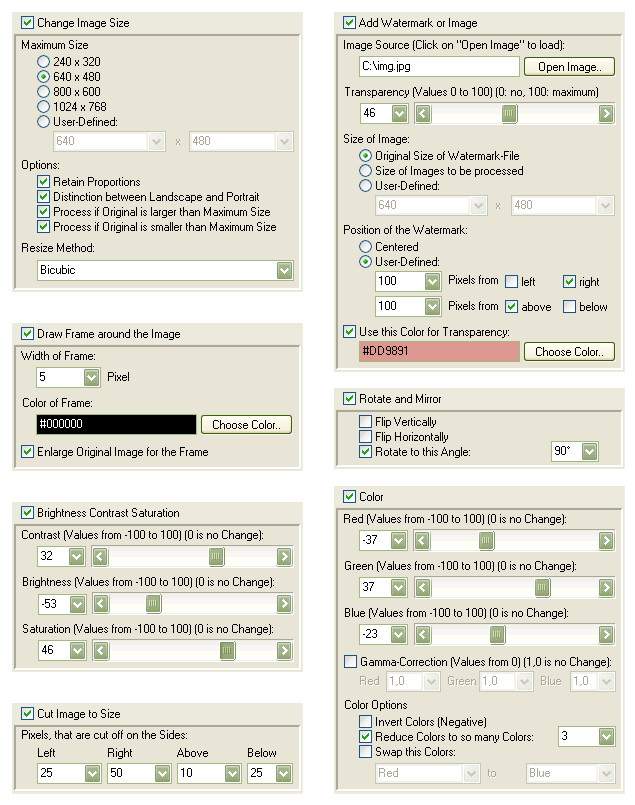The width and height of the screenshot is (635, 805).
Task: Click the Saturation slider right arrow
Action: pyautogui.click(x=284, y=651)
